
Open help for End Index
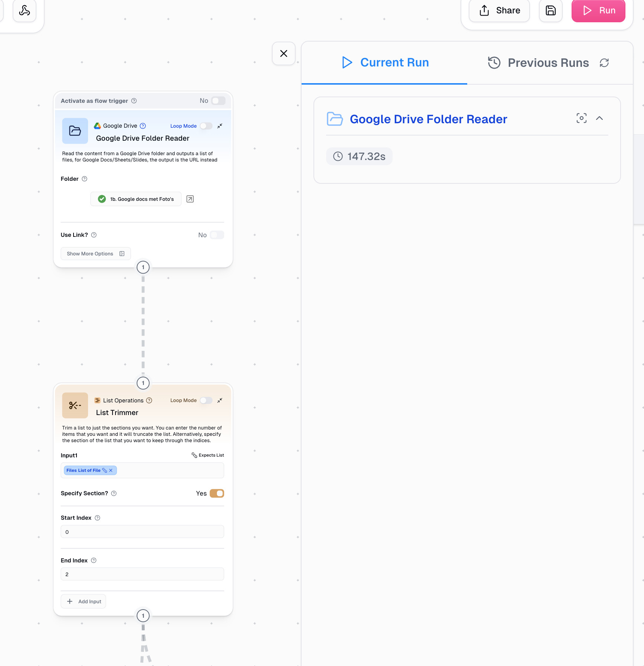pyautogui.click(x=94, y=561)
